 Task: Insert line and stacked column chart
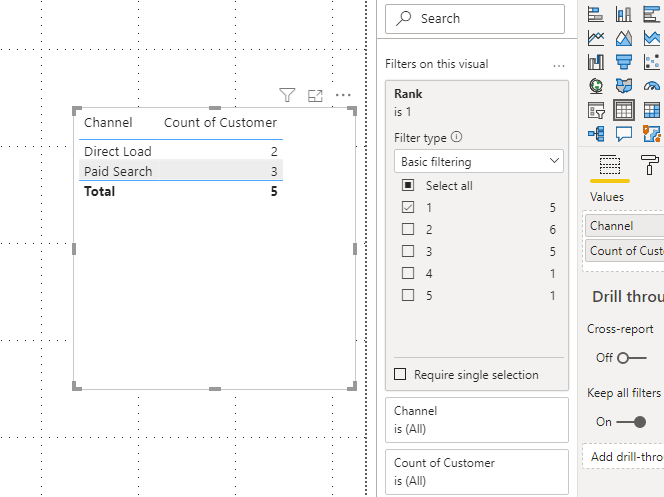click(x=596, y=62)
